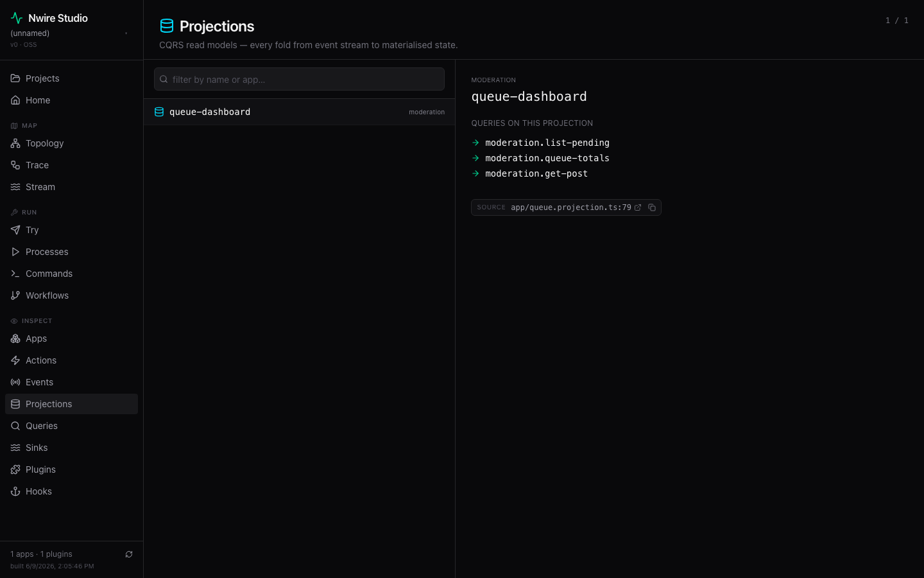Open the Events broadcast icon

(15, 382)
